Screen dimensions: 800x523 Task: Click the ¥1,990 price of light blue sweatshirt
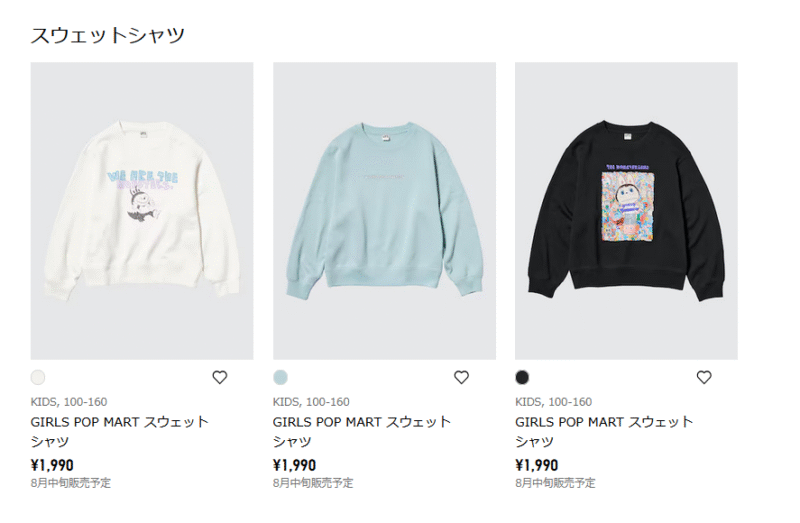(294, 465)
